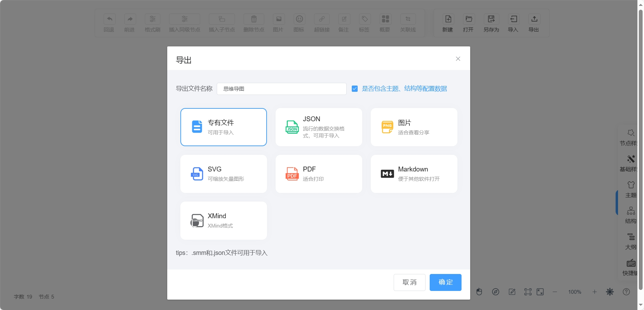
Task: Choose the JSON export format card
Action: click(319, 127)
